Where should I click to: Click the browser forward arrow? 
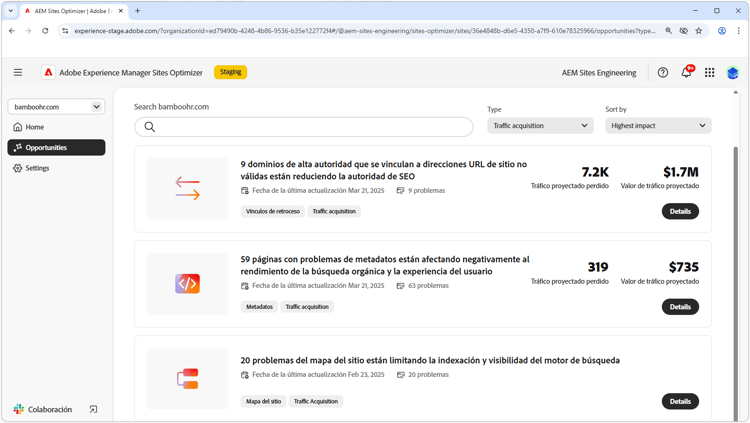pyautogui.click(x=28, y=31)
